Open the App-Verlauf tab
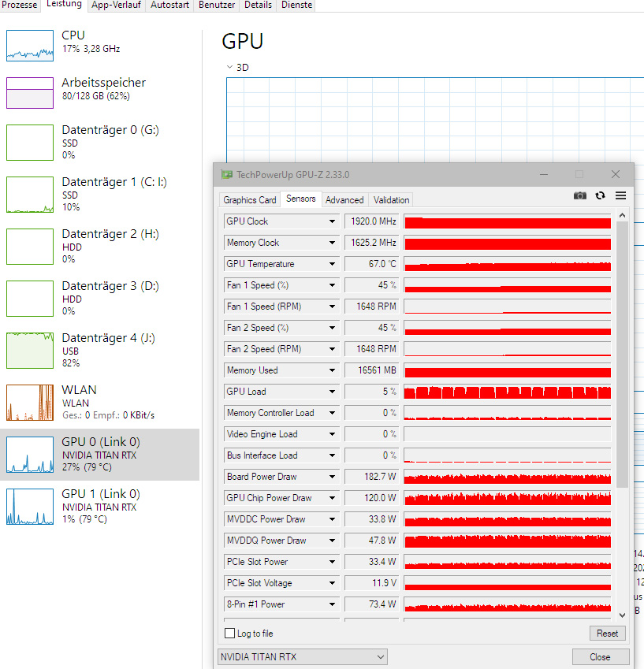This screenshot has height=669, width=644. 116,5
